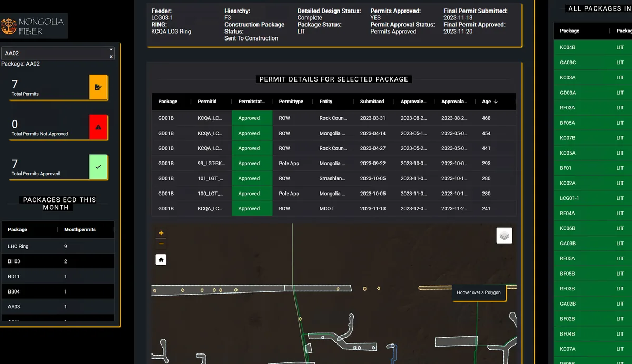Click the MDOT entity cell

coord(333,209)
